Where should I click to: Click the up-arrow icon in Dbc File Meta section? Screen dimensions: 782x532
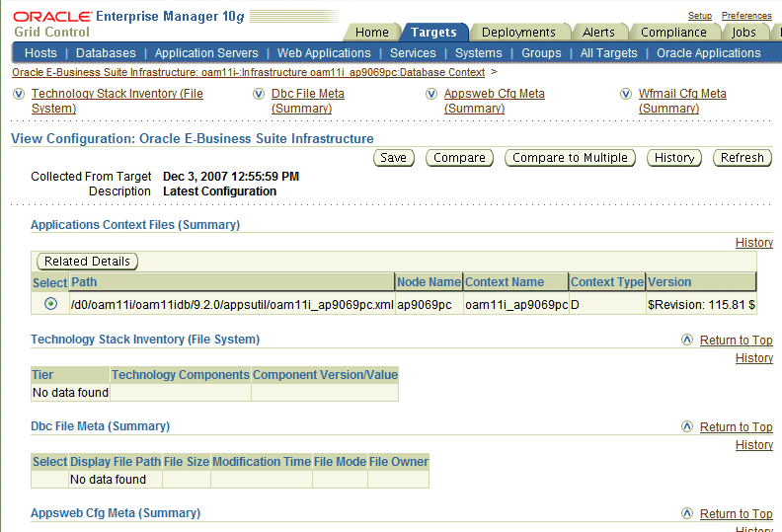click(687, 426)
